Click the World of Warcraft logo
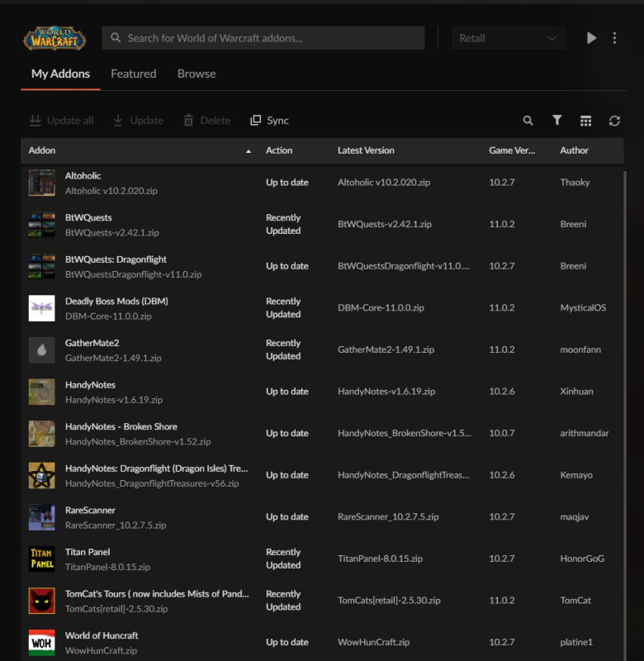644x661 pixels. click(x=54, y=38)
